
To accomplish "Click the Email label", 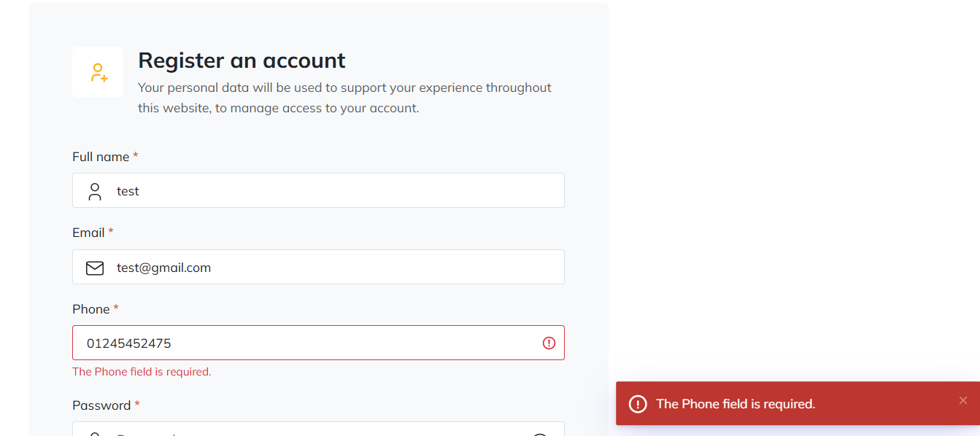I will (x=88, y=233).
